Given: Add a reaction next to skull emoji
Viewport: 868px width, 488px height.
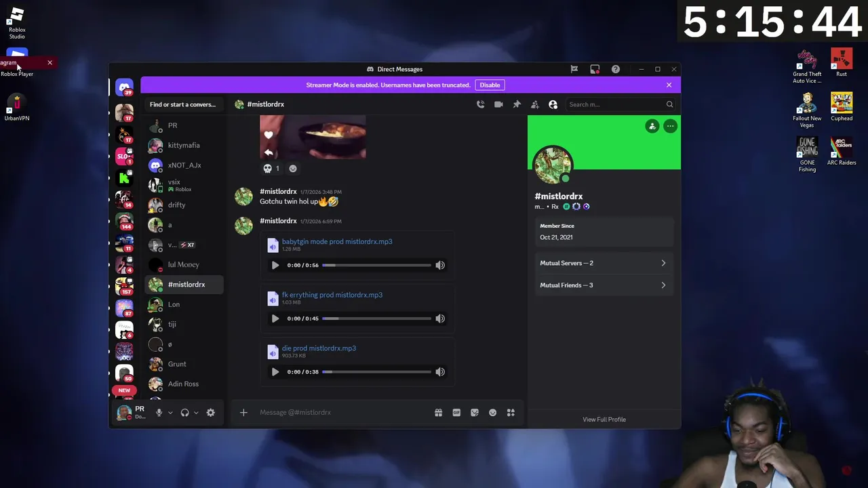Looking at the screenshot, I should pyautogui.click(x=293, y=168).
